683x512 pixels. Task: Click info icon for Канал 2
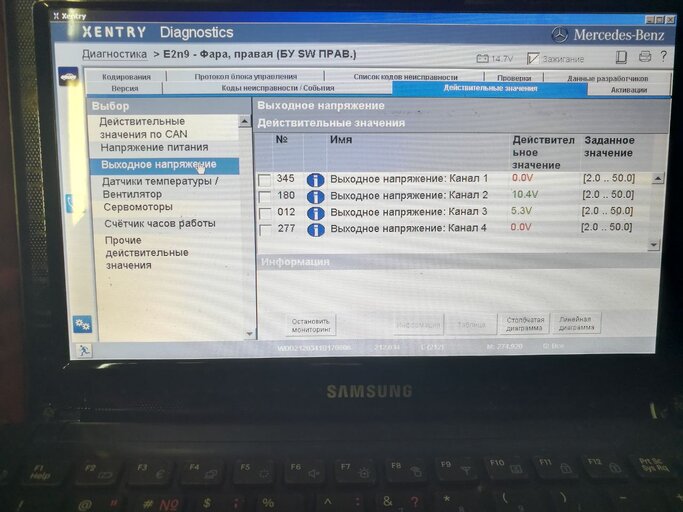pos(315,196)
